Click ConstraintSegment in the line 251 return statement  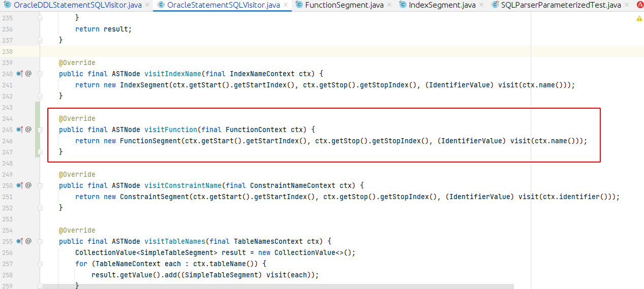coord(155,197)
